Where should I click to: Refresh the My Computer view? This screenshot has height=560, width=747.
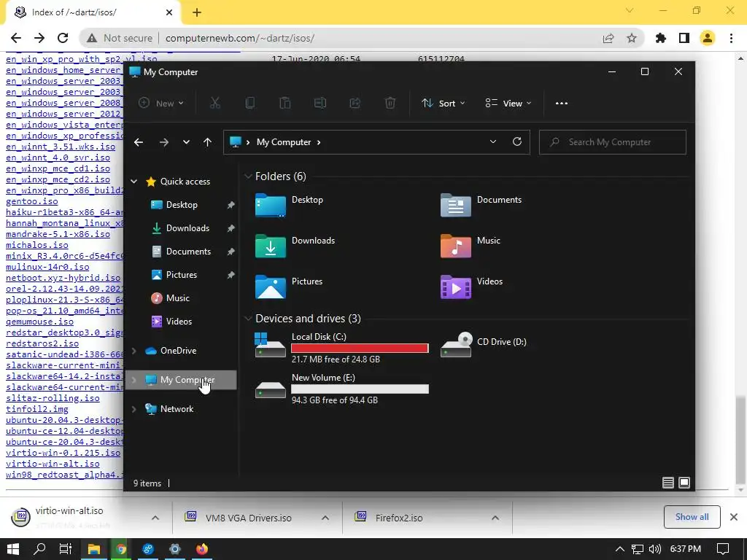[x=517, y=142]
